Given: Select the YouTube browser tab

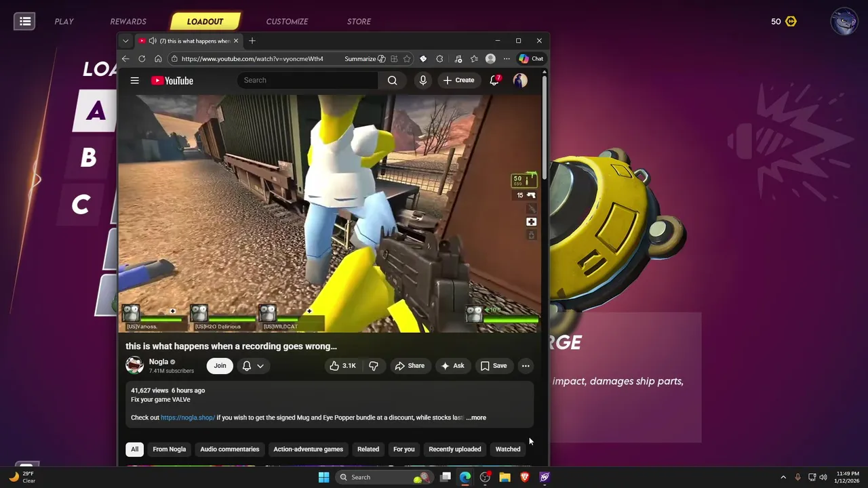Looking at the screenshot, I should 189,41.
